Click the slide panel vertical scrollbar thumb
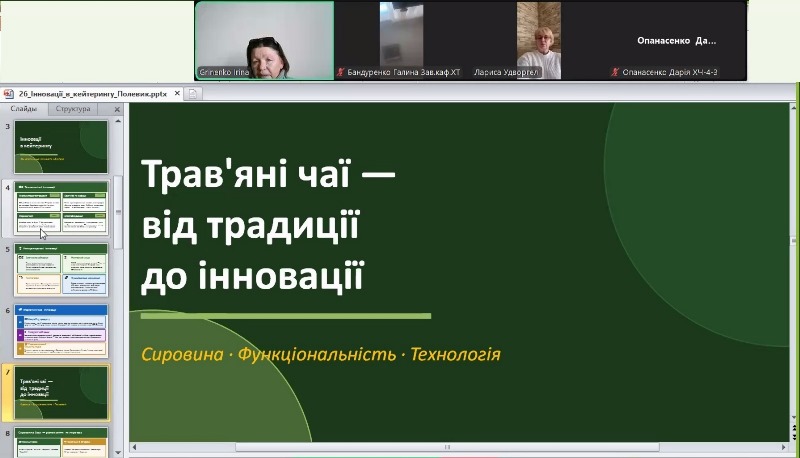This screenshot has width=800, height=458. (x=118, y=212)
